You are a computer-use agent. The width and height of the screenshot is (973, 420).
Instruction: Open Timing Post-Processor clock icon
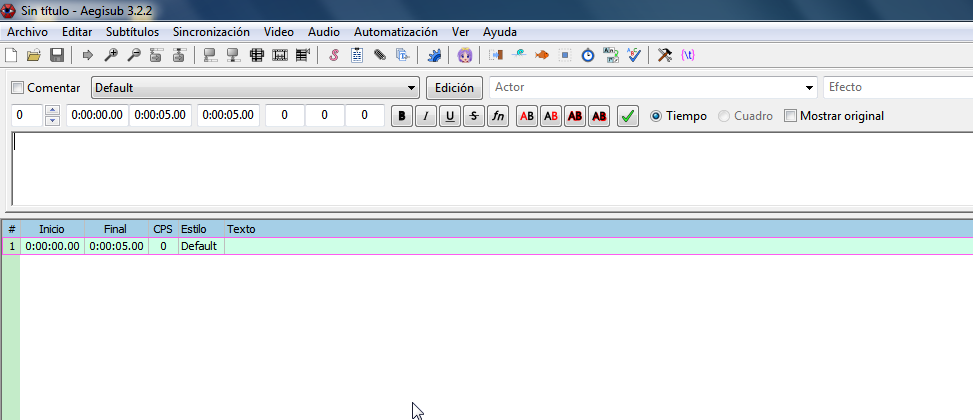click(588, 55)
